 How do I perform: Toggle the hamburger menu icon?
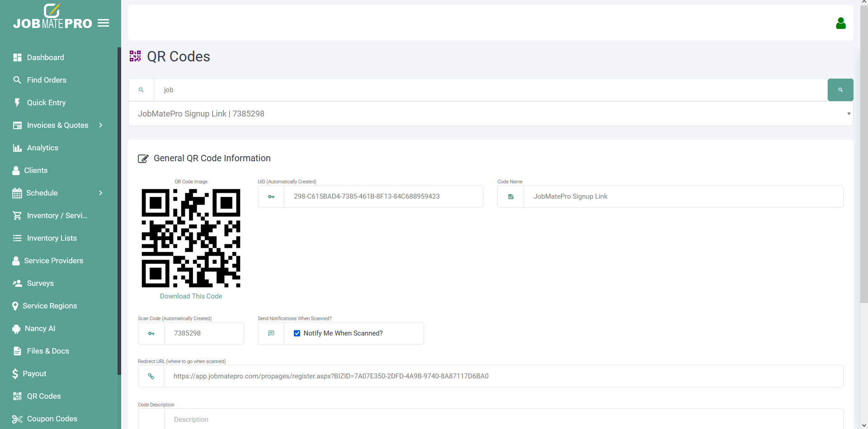[x=104, y=23]
